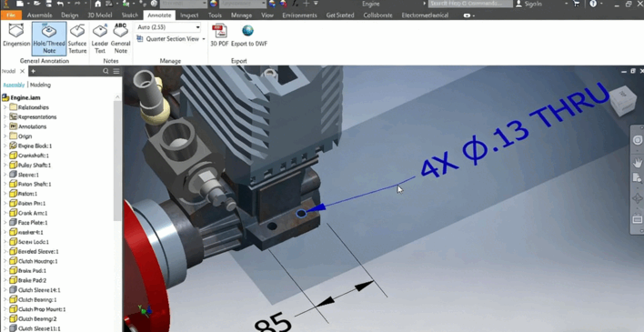Select Beveled Sleeve:1 in browser tree
This screenshot has height=332, width=644.
[x=38, y=251]
